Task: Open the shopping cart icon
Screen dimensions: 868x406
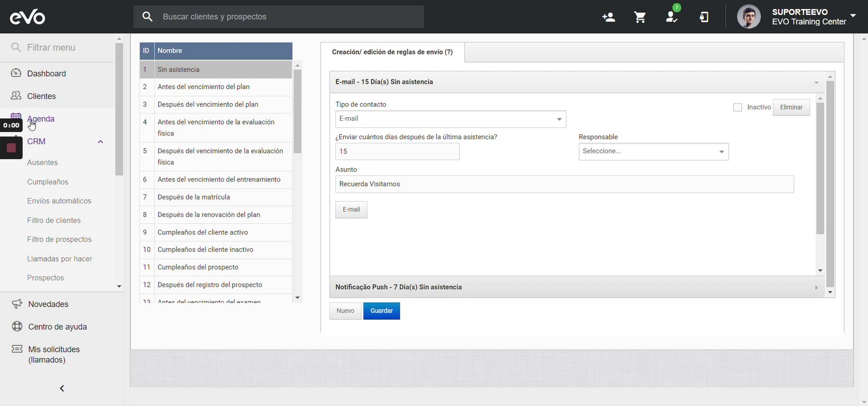Action: click(640, 17)
